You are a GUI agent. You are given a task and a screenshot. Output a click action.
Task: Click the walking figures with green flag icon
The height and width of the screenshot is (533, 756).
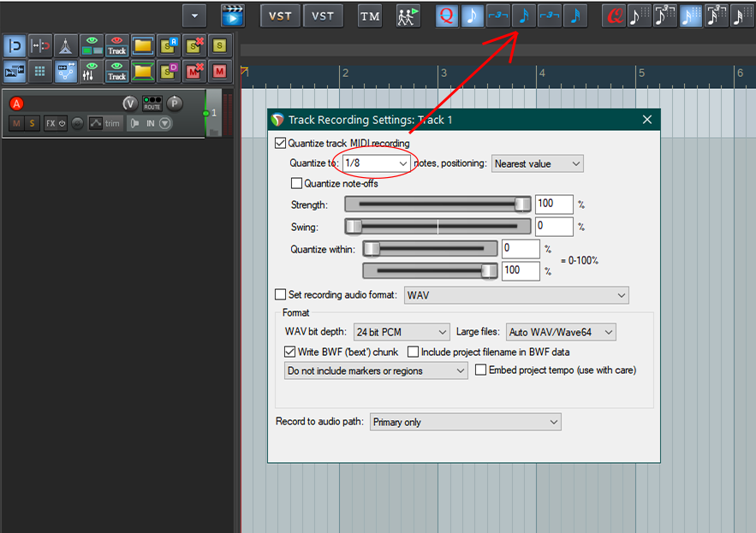pyautogui.click(x=408, y=16)
